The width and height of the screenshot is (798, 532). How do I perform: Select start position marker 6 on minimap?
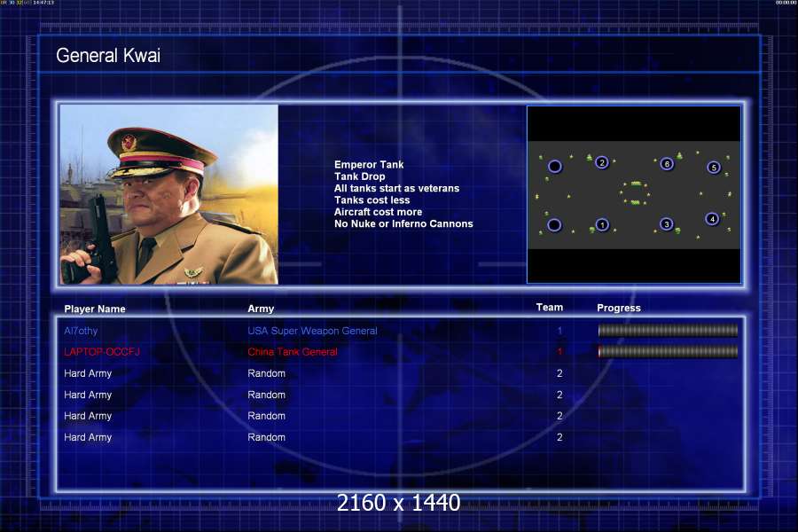pos(667,164)
